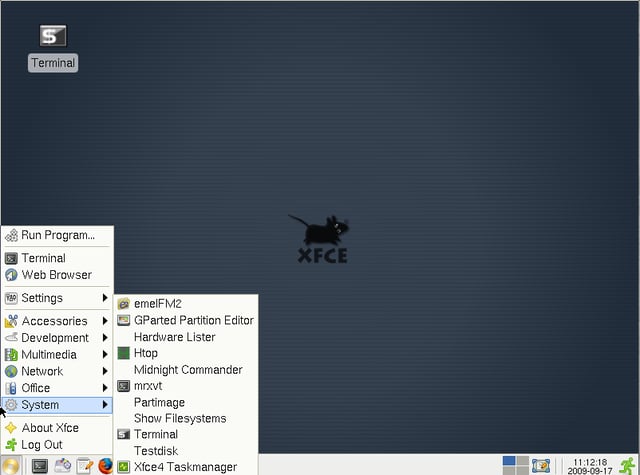
Task: Open Xfce4 Taskmanager icon
Action: [124, 467]
